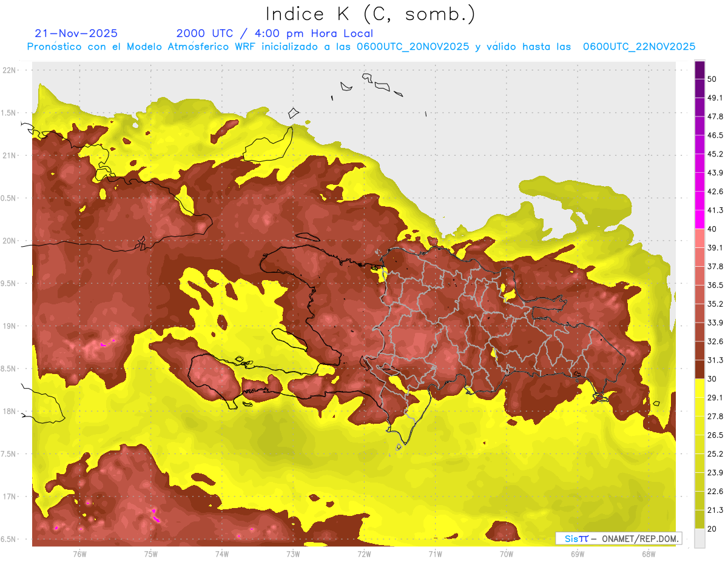Viewport: 728px width, 562px height.
Task: Click the legend value '21.3'
Action: (x=715, y=510)
